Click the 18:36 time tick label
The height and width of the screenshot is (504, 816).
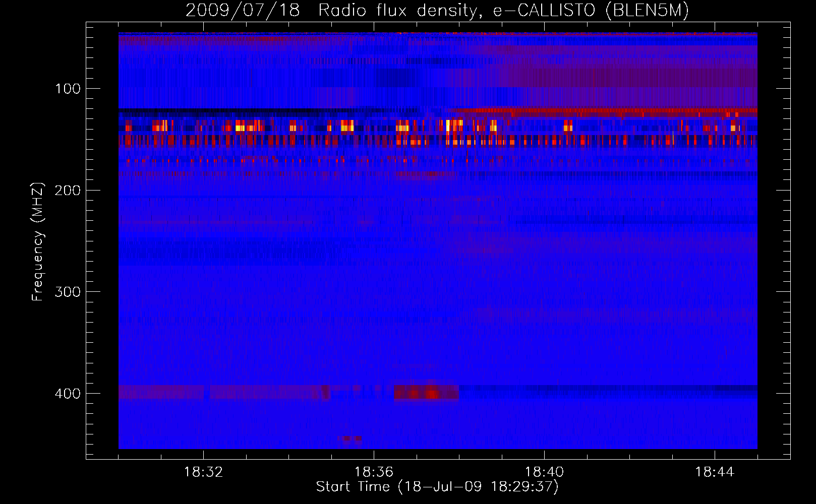[x=374, y=472]
